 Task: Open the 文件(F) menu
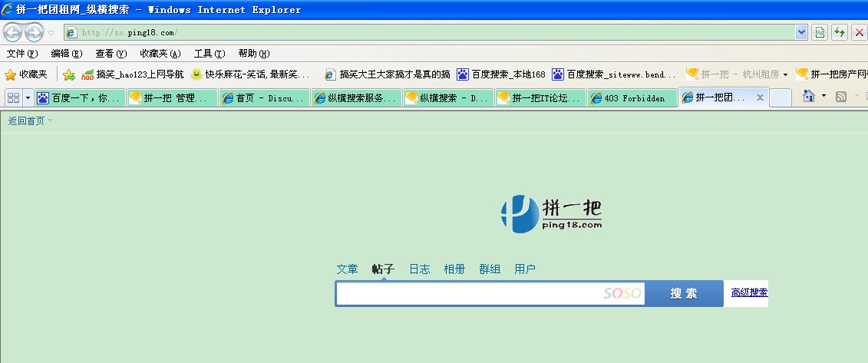coord(22,54)
